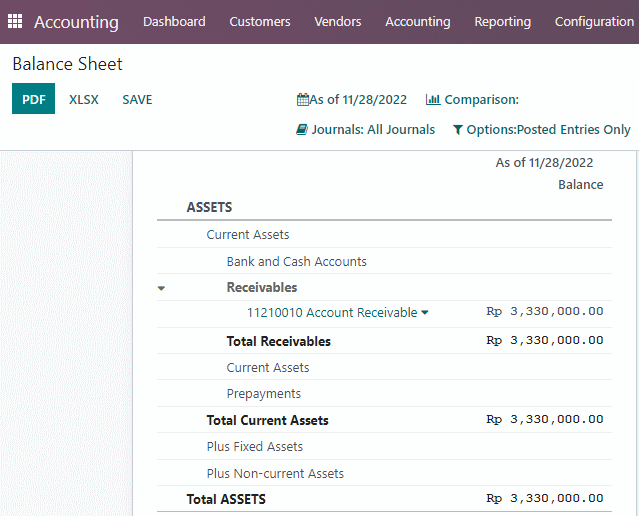
Task: Click the SAVE button
Action: 137,99
